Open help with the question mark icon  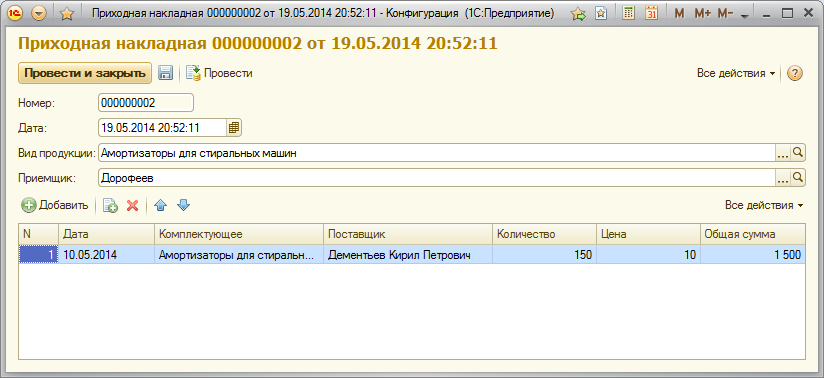[x=795, y=74]
